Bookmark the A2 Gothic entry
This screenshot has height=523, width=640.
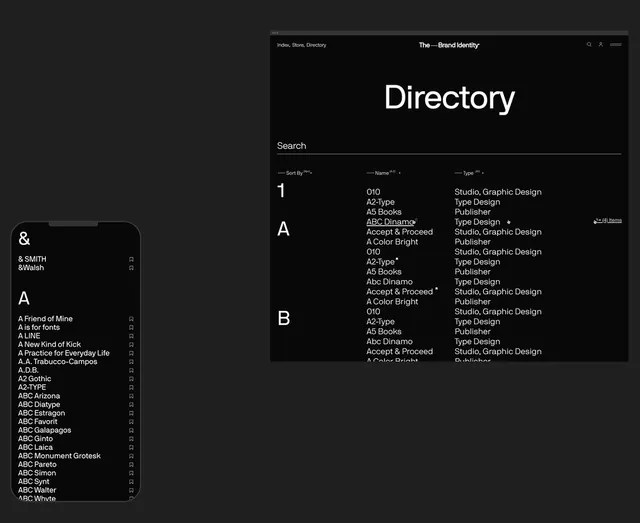(x=131, y=379)
